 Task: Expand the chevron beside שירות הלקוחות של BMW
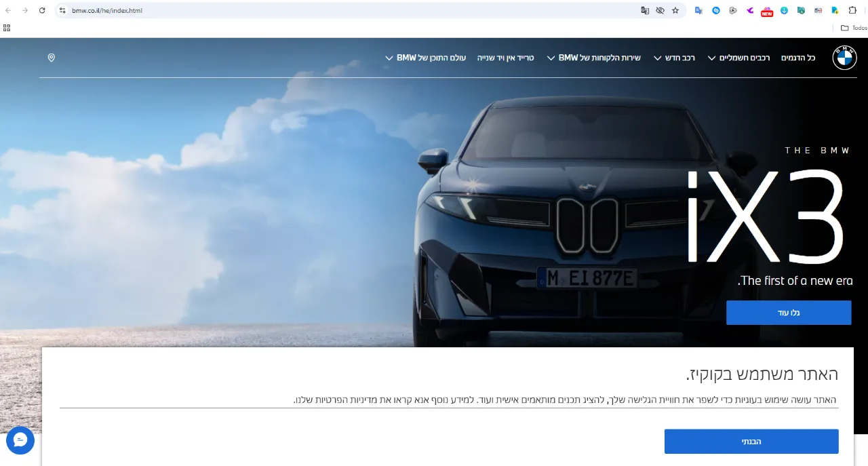[x=551, y=58]
